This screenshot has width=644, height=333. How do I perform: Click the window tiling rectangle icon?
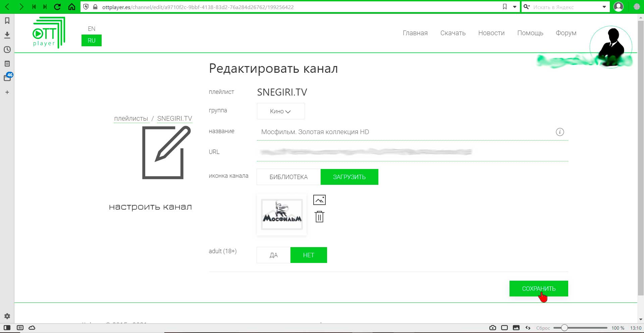click(x=504, y=328)
